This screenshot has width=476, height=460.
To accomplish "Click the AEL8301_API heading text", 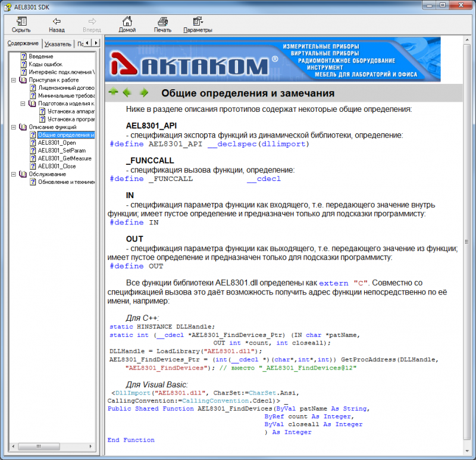I will point(151,126).
